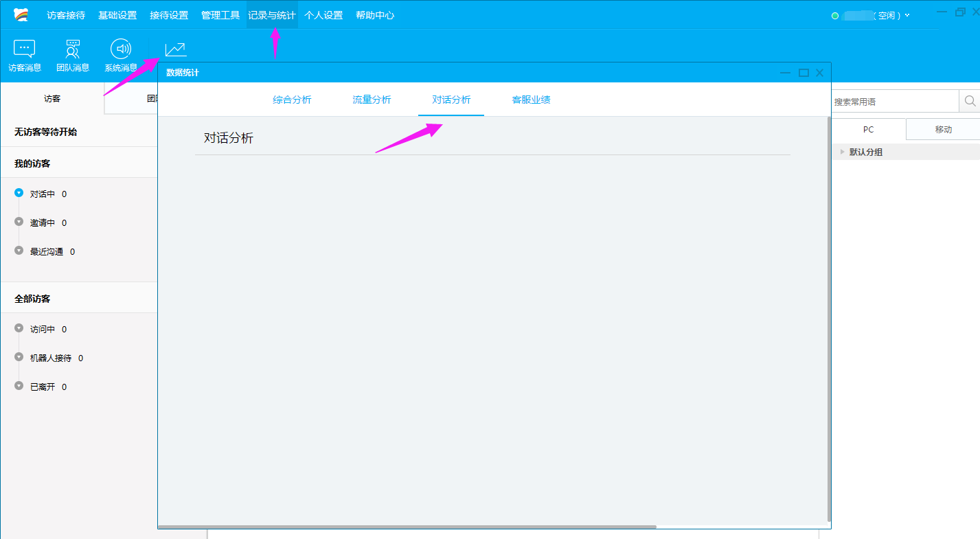Close the 数据统计 dialog window
This screenshot has width=980, height=539.
click(x=819, y=73)
